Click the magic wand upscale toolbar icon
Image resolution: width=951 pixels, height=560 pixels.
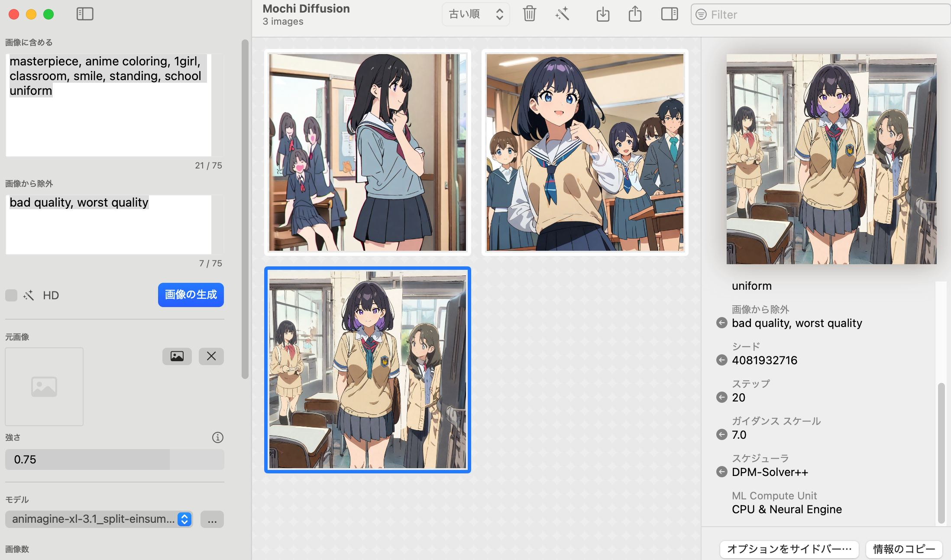[x=562, y=14]
